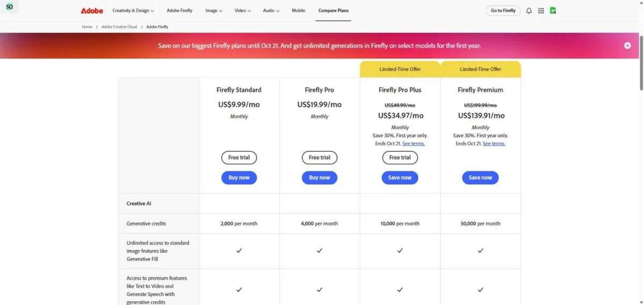Viewport: 644px width, 305px height.
Task: Click the unlimited access to standard image features label
Action: [158, 251]
